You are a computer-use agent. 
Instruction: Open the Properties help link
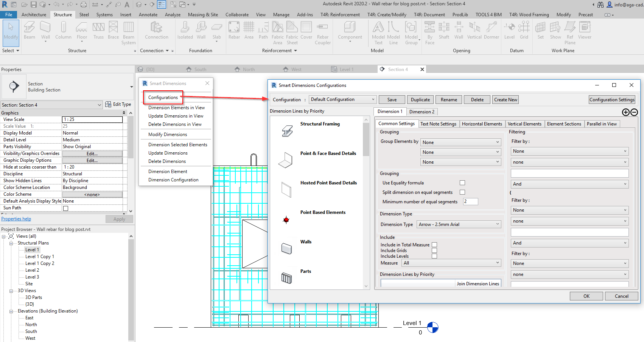click(16, 219)
